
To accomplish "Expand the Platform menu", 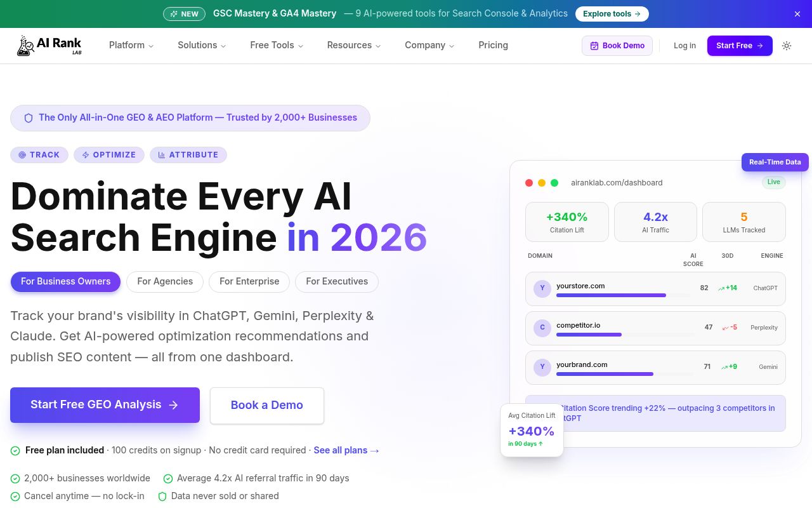I will click(x=131, y=45).
